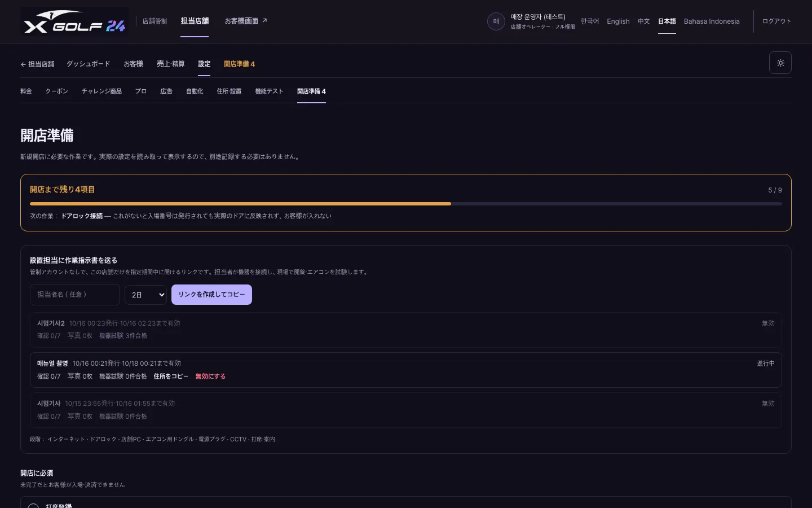812x508 pixels.
Task: Click the 5 / 9 progress count
Action: pyautogui.click(x=775, y=190)
